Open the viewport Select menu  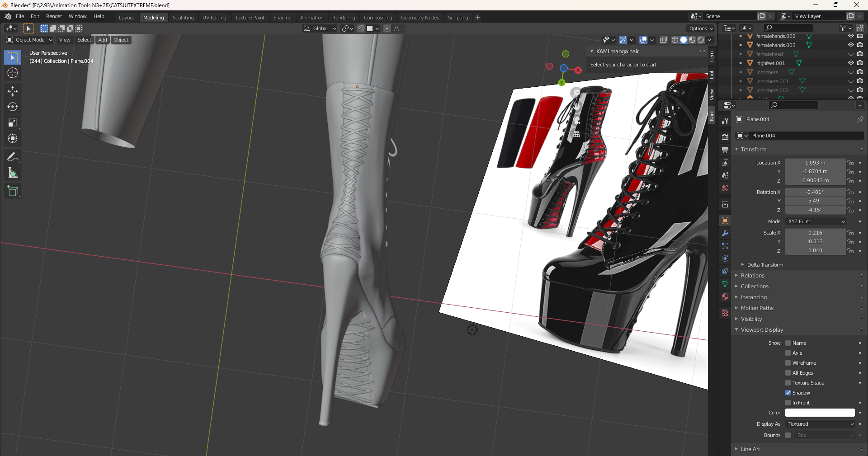tap(84, 40)
